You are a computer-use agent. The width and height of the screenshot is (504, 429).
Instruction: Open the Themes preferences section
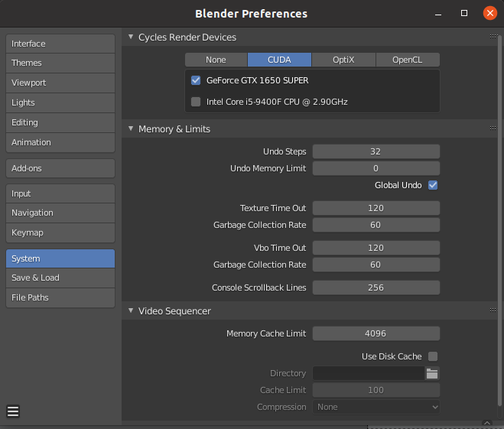coord(60,63)
